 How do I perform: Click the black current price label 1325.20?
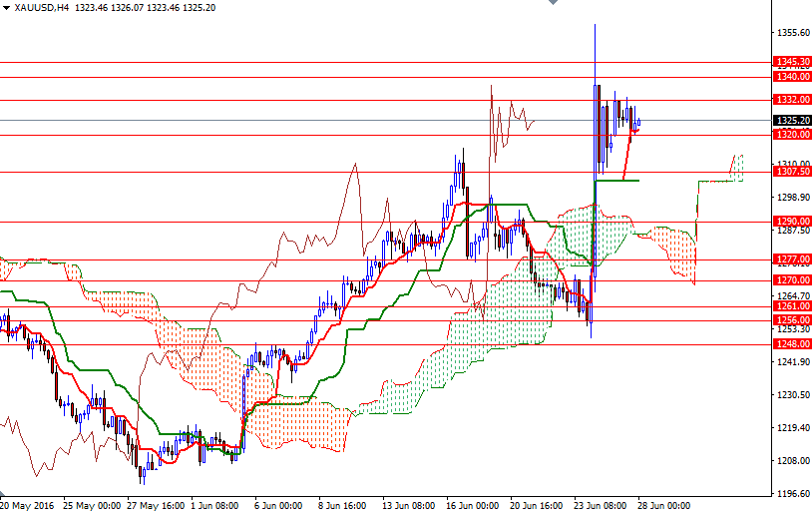791,120
